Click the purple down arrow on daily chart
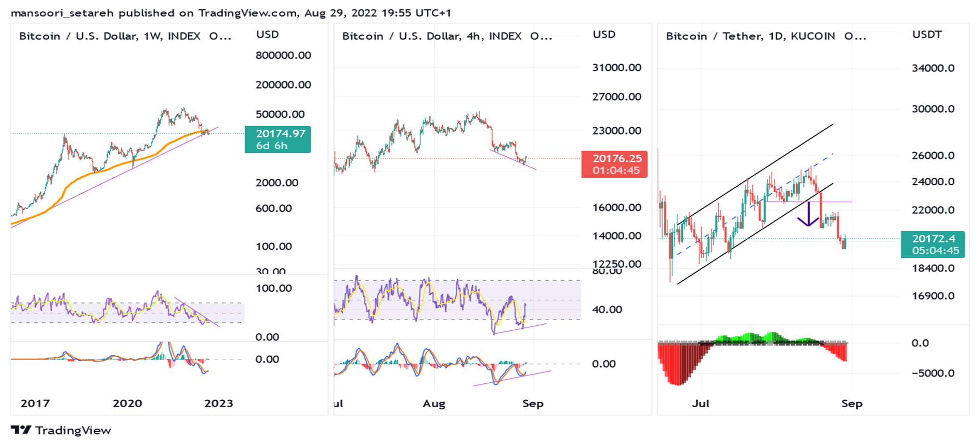 point(809,216)
